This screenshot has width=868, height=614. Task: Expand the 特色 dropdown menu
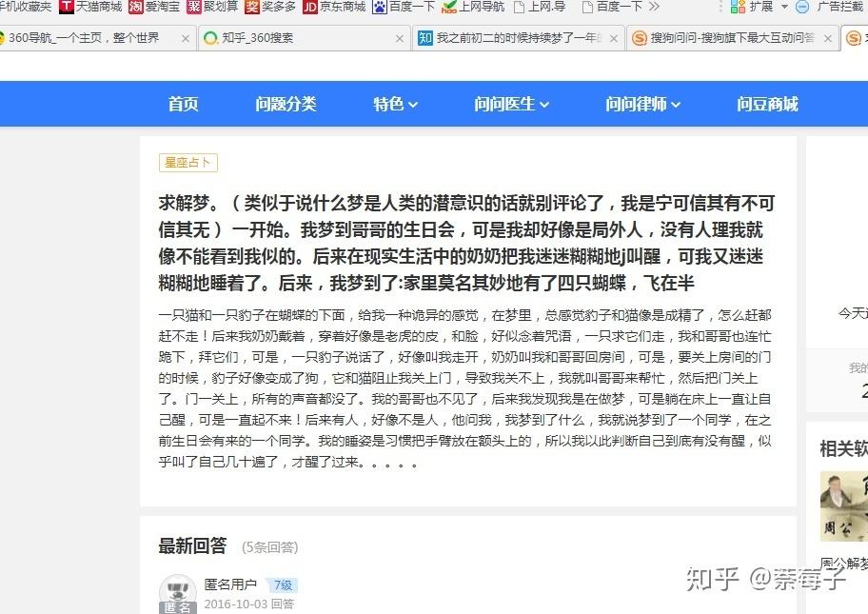click(393, 104)
